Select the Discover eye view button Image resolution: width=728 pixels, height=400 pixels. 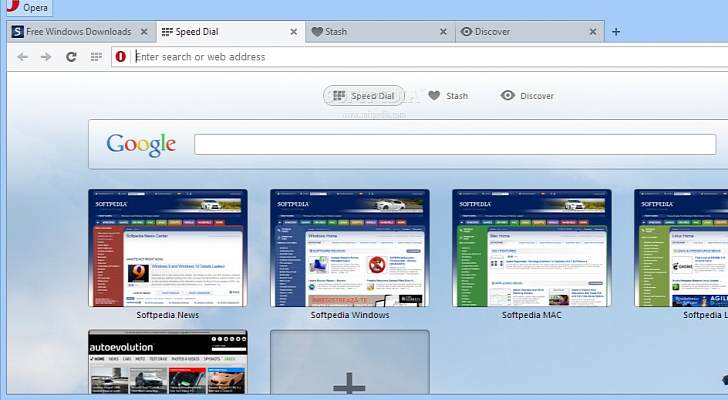527,96
